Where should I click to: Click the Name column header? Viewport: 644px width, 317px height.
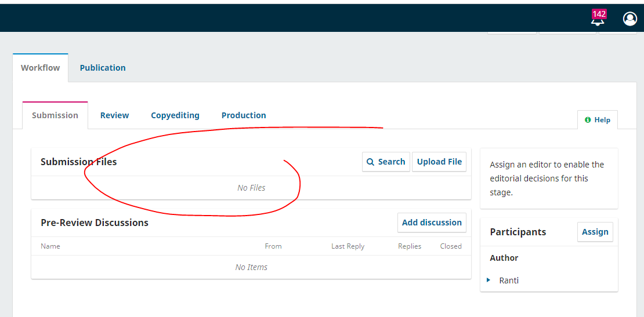(50, 246)
